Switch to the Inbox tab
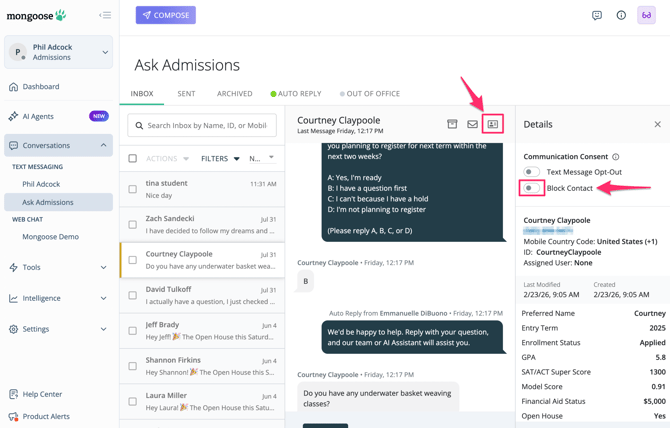This screenshot has height=428, width=670. coord(142,94)
